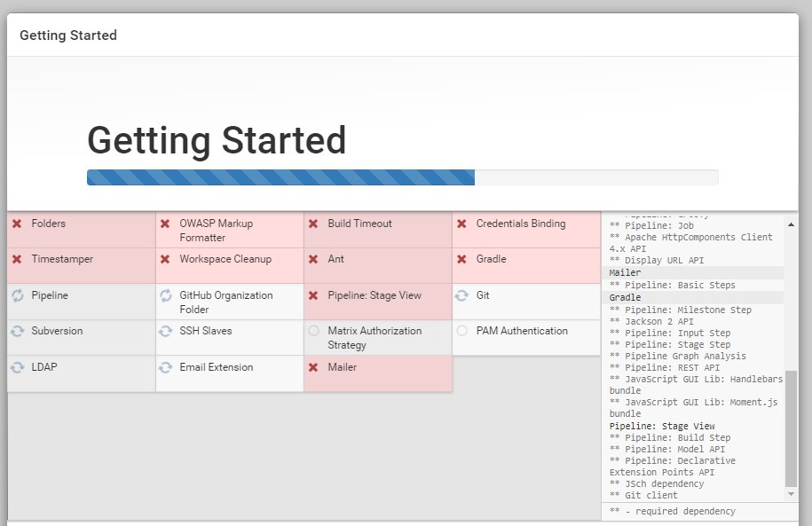
Task: Select the Pipeline: Stage View grid label
Action: [x=374, y=295]
